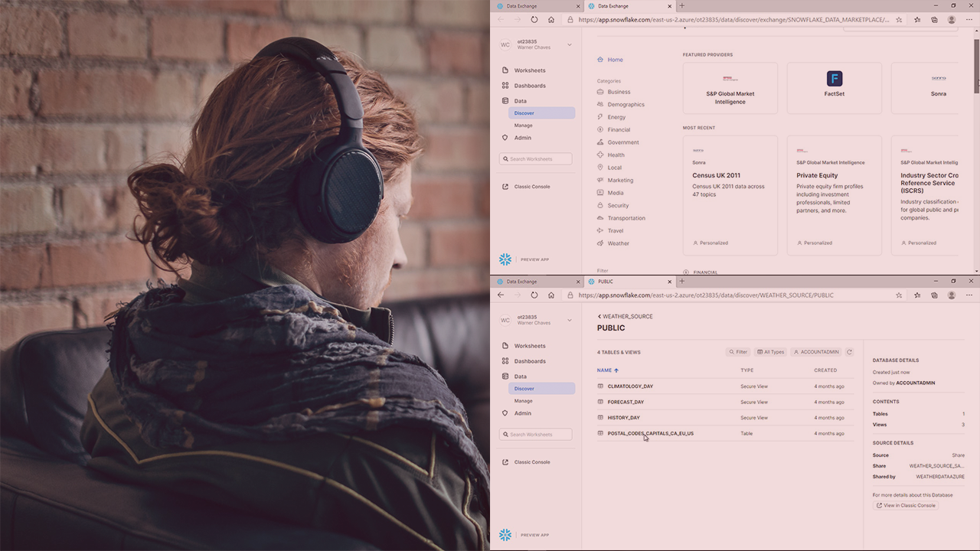980x551 pixels.
Task: Sort by CREATED column header
Action: tap(825, 370)
